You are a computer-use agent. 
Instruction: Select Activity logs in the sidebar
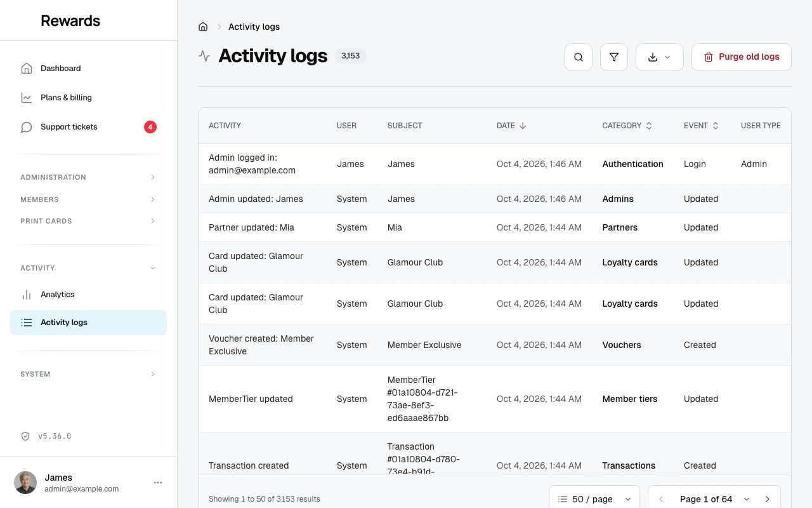click(x=88, y=323)
